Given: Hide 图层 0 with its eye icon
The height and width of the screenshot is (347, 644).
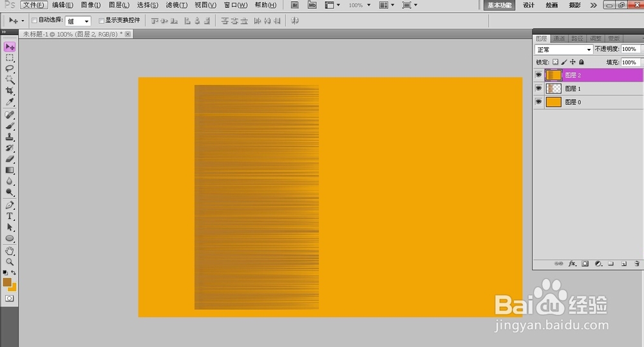Looking at the screenshot, I should [x=538, y=102].
